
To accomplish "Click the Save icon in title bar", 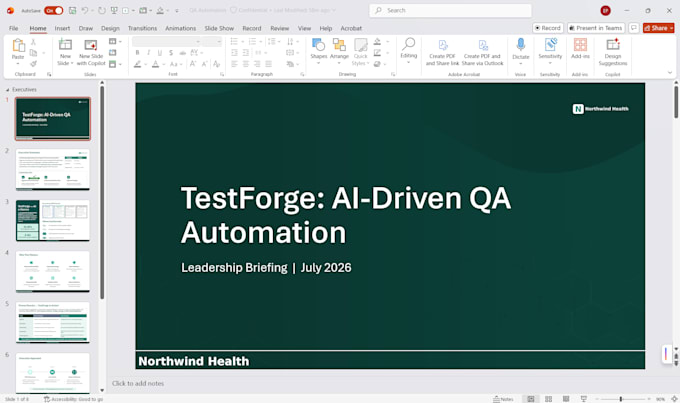I will 72,10.
